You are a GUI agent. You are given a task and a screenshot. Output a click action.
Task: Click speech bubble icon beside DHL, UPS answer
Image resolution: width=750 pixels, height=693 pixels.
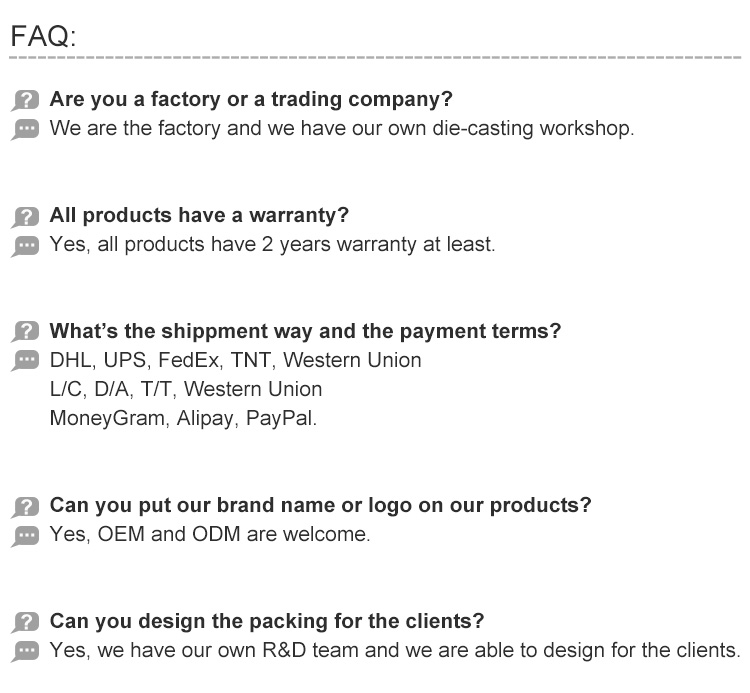[26, 361]
